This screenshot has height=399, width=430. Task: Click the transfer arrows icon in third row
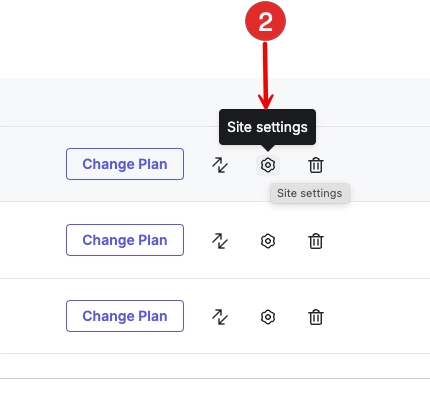tap(220, 317)
